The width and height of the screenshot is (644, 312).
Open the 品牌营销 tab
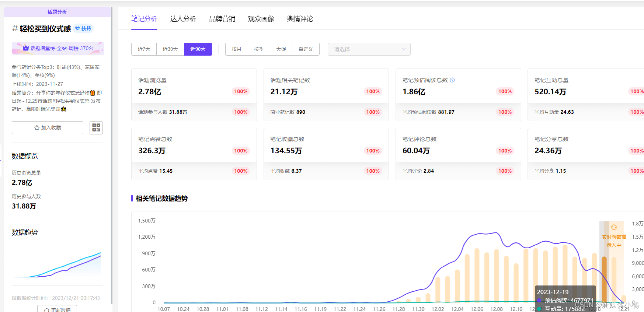(x=222, y=19)
